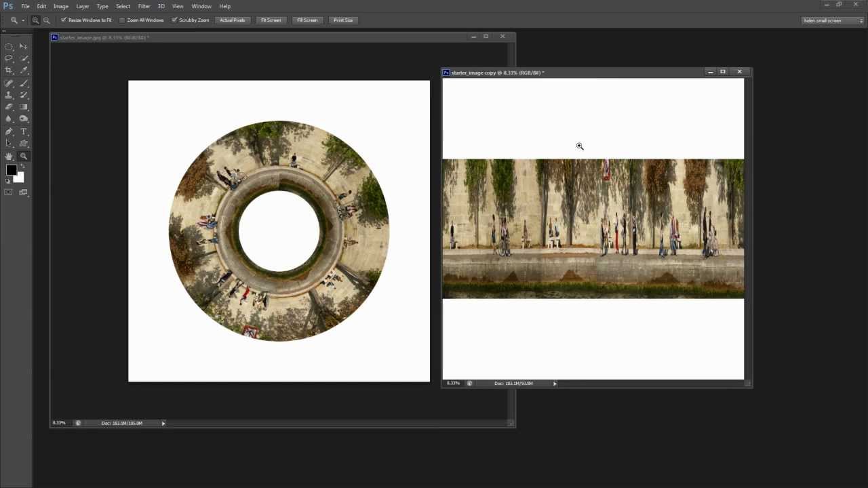Select the Zoom tool in the toolbox
868x488 pixels.
point(24,156)
